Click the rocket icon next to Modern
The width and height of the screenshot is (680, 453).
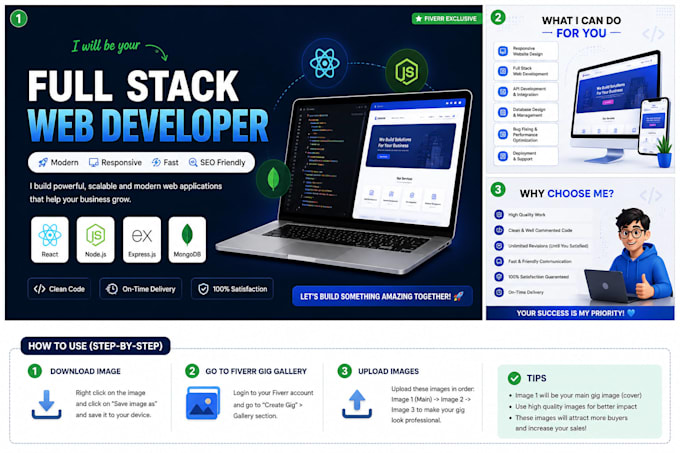[42, 163]
